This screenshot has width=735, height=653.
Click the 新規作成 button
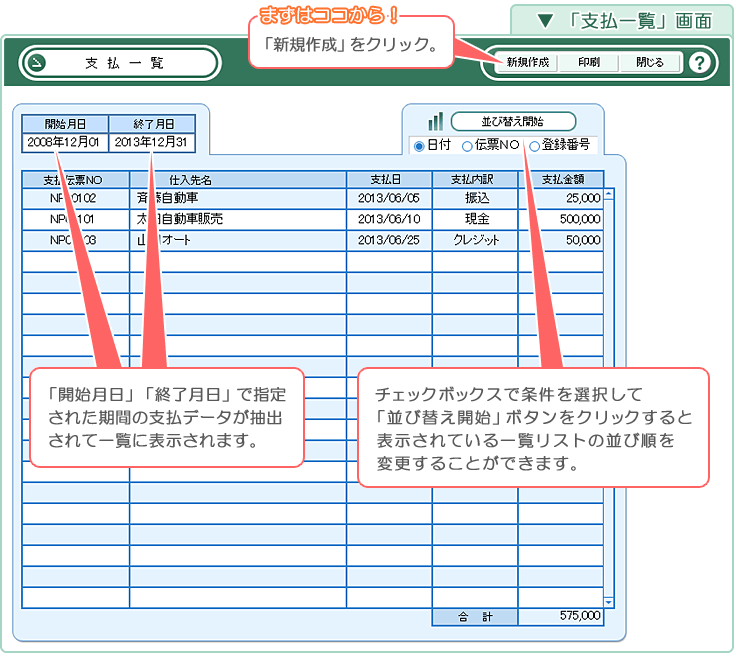[527, 62]
